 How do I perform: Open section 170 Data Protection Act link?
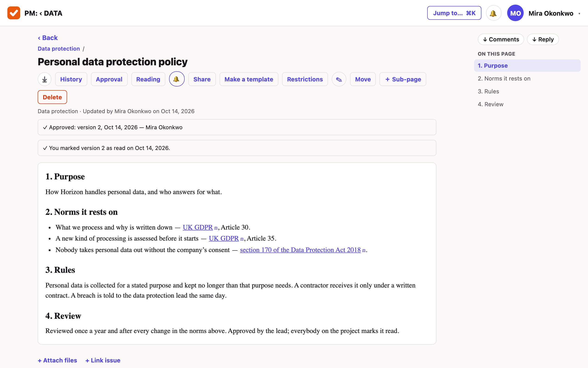[300, 250]
